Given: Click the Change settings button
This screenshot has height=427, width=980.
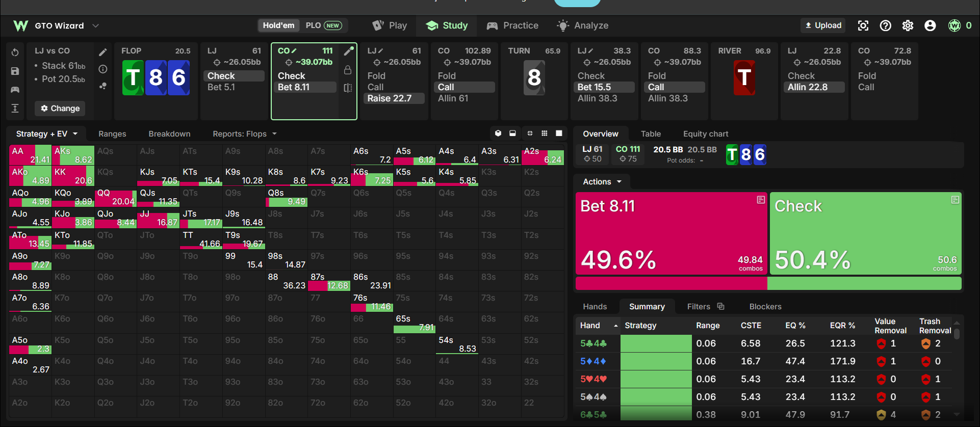Looking at the screenshot, I should pos(60,108).
